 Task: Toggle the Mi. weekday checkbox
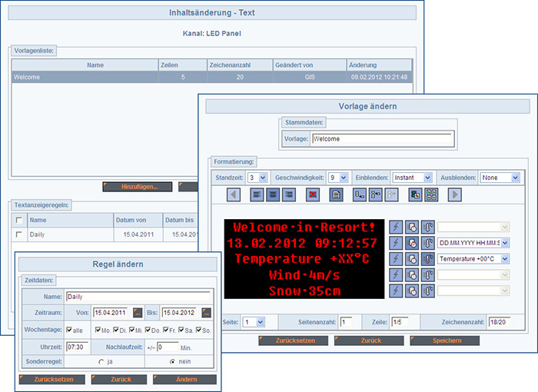(x=131, y=330)
